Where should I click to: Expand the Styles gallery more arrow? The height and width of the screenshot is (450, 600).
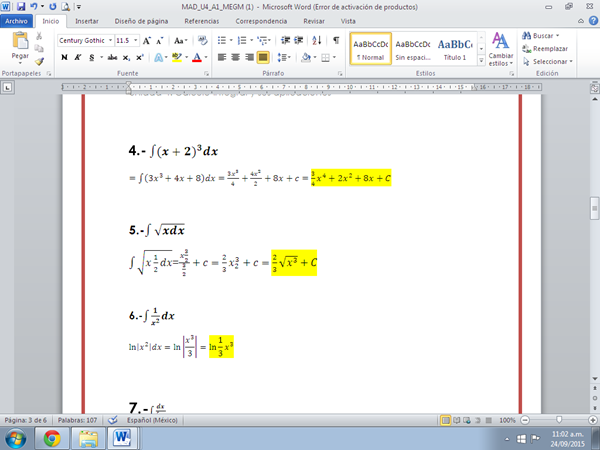[x=481, y=60]
